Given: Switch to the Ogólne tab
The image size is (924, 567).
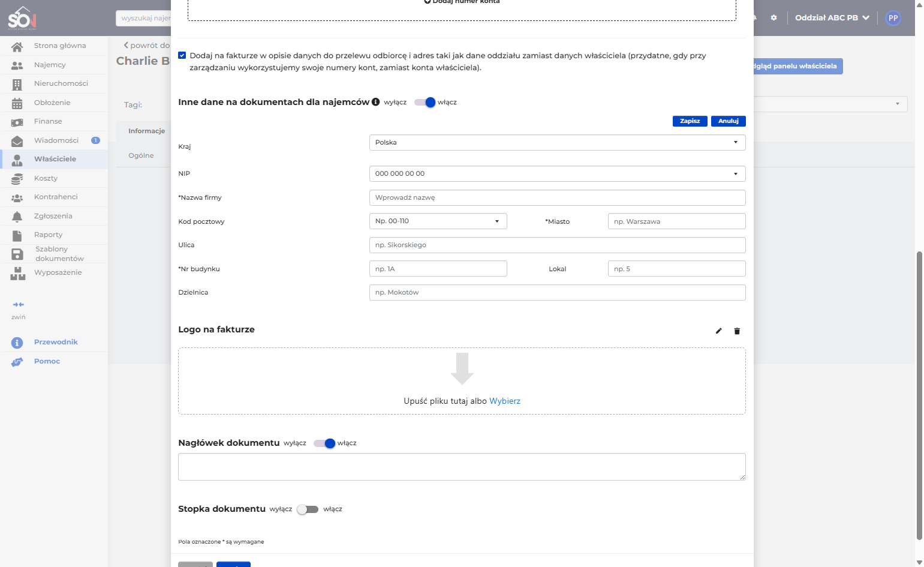Looking at the screenshot, I should click(141, 155).
